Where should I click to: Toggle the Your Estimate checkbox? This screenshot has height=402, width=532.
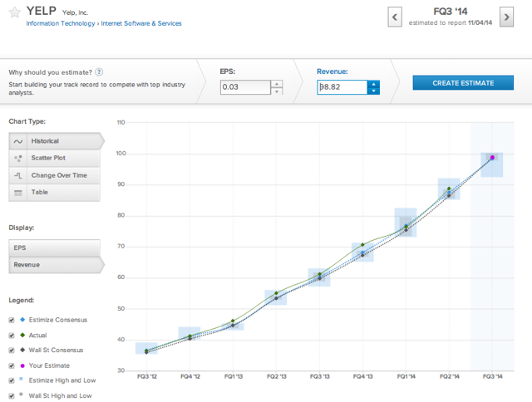coord(12,365)
